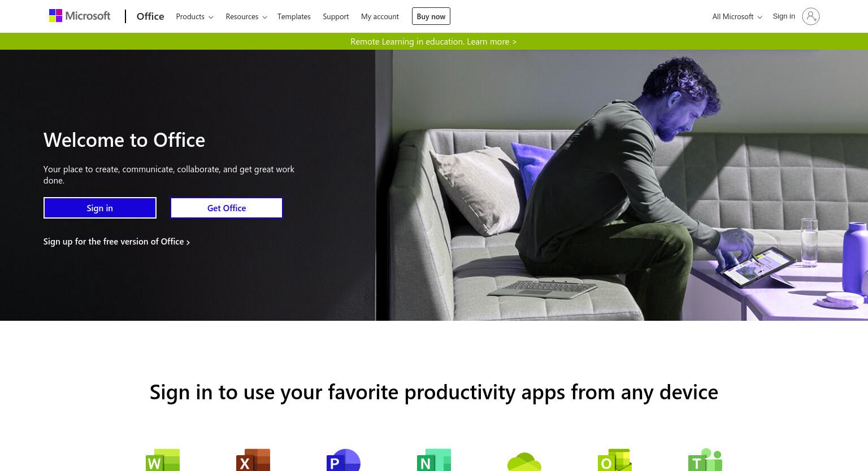This screenshot has height=471, width=868.
Task: Open the All Microsoft dropdown
Action: point(737,16)
